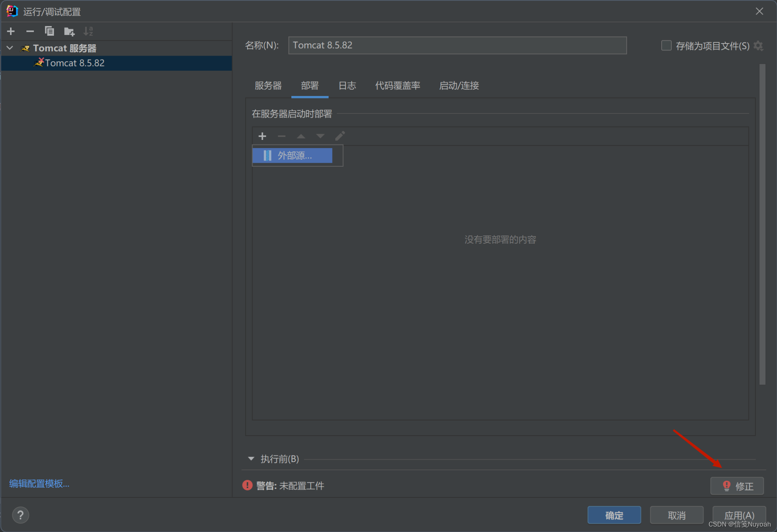Move deployment item down
Image resolution: width=777 pixels, height=532 pixels.
(x=320, y=136)
